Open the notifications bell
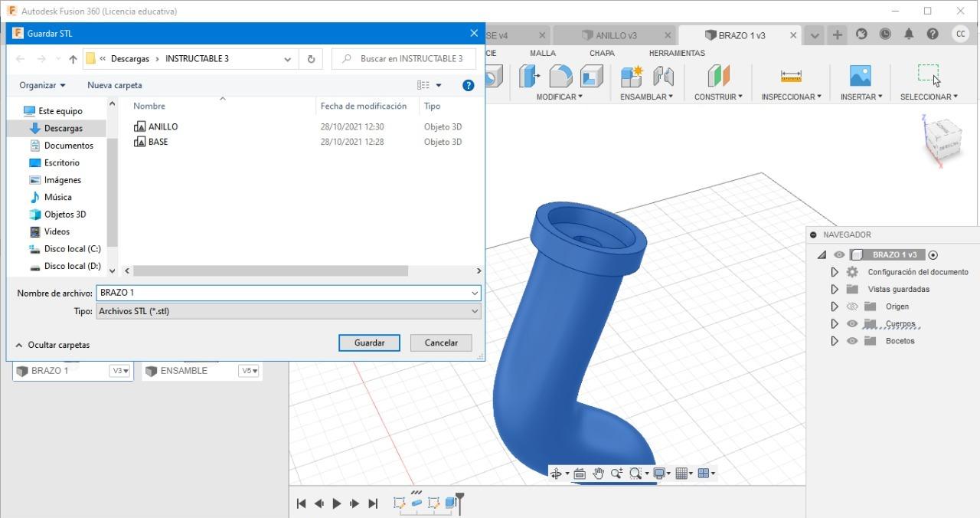The image size is (980, 518). tap(909, 34)
